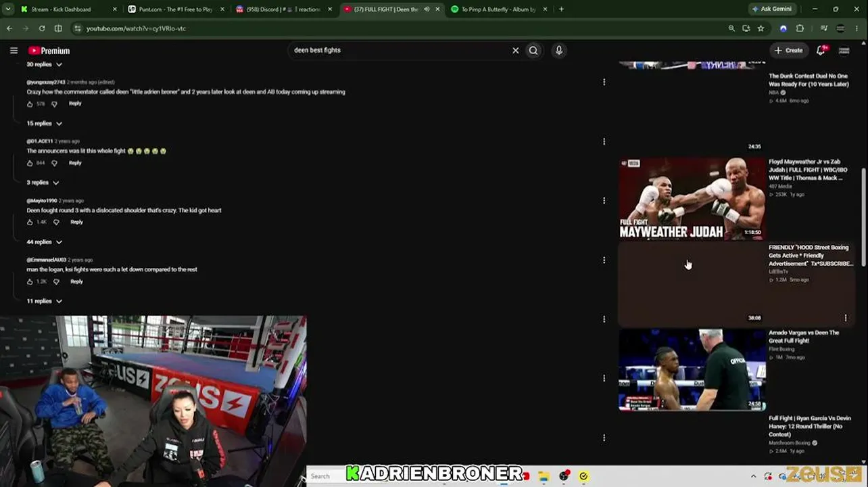
Task: Expand the 15 replies thread
Action: coord(45,124)
